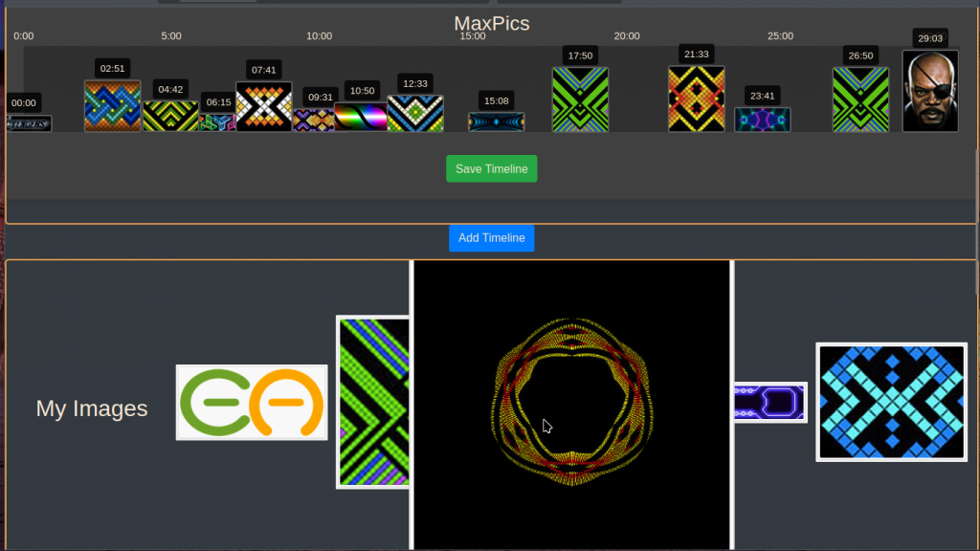Select the timeline thumbnail at 04:42
Screen dimensions: 980x551
pyautogui.click(x=170, y=116)
